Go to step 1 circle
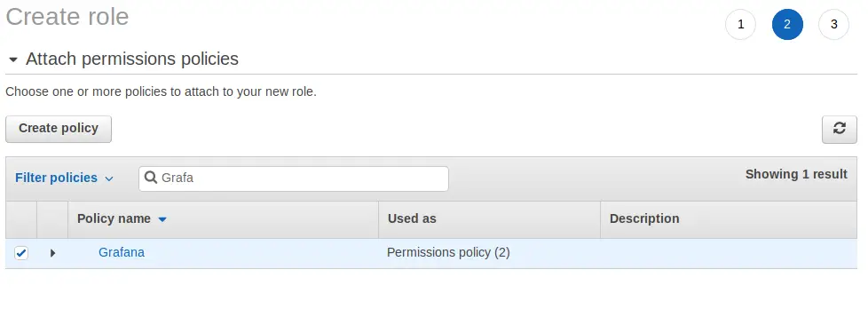868x325 pixels. pos(741,25)
